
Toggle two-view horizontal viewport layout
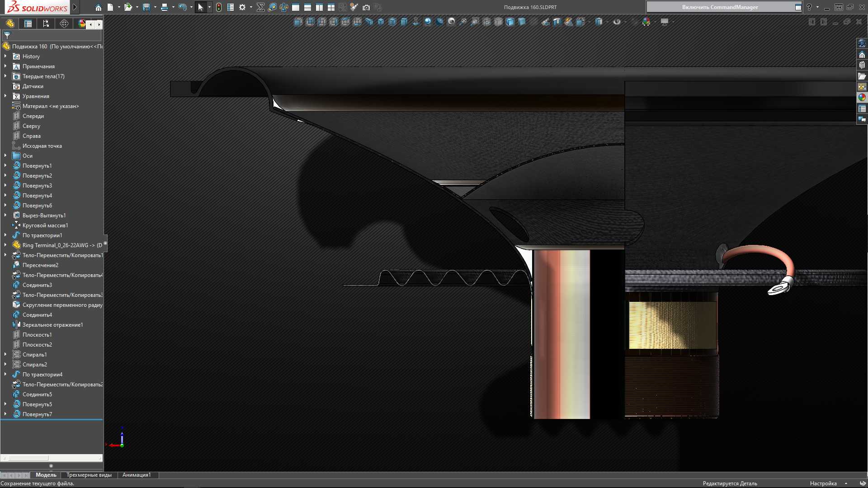[307, 7]
